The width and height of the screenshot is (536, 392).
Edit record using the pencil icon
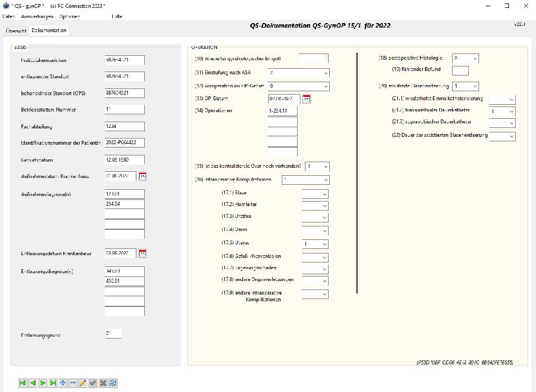coord(83,383)
